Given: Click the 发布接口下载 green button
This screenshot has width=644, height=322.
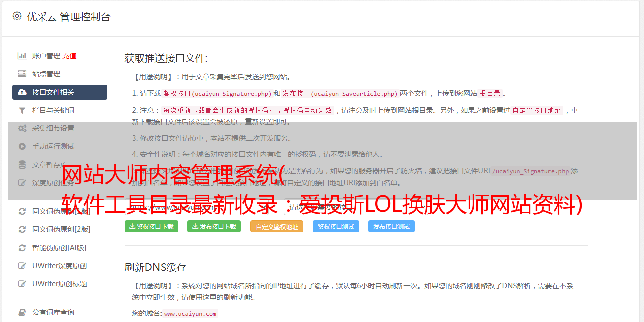Looking at the screenshot, I should point(214,226).
